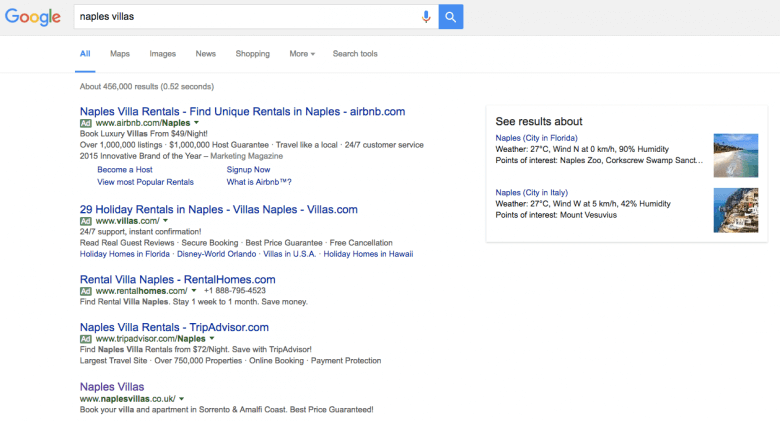Screen dimensions: 780x421
Task: Open Naples (City in Italy) link
Action: tap(531, 193)
